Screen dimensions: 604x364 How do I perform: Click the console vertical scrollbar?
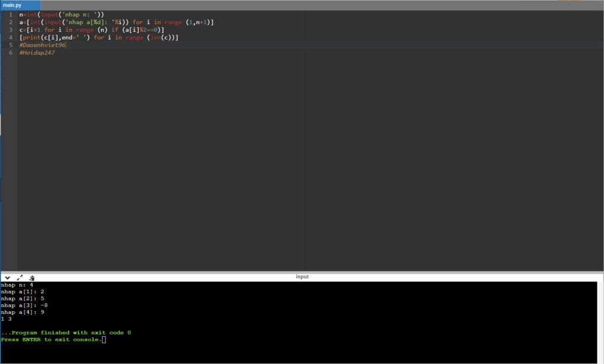point(600,322)
